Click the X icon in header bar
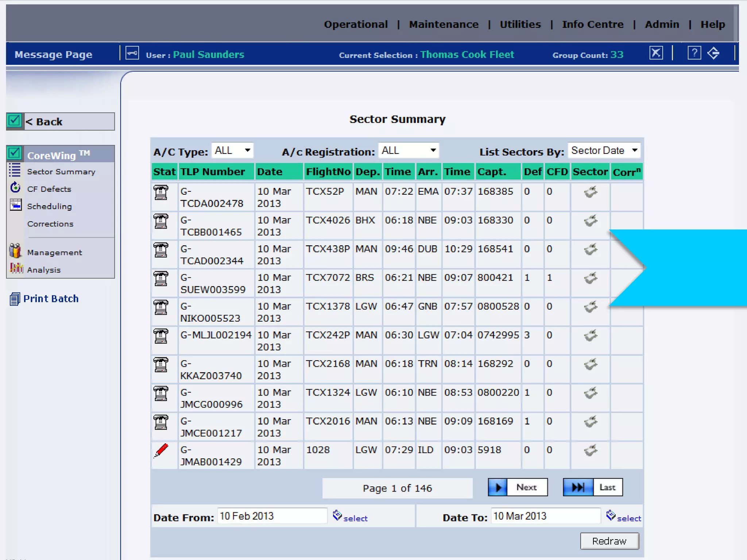Screen dimensions: 747x560 tap(656, 53)
